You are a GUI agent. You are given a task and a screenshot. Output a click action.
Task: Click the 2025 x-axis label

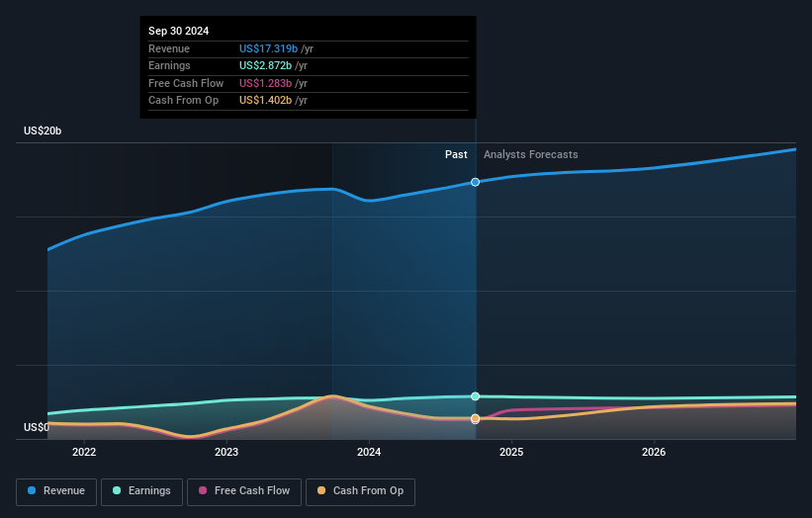point(511,452)
